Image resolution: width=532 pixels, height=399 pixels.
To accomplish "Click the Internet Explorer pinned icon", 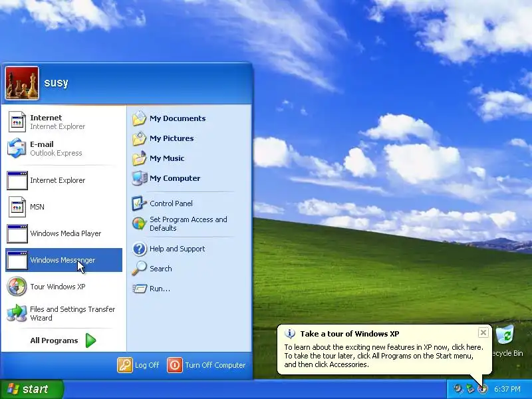I will tap(17, 122).
